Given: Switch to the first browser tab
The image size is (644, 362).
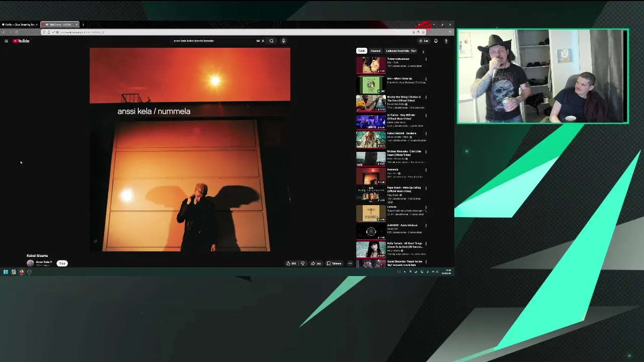Looking at the screenshot, I should click(x=19, y=24).
